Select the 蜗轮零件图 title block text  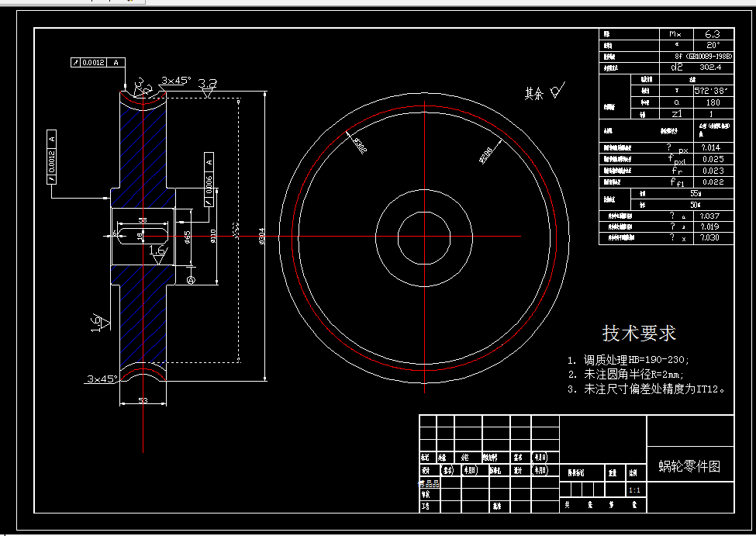pos(689,466)
